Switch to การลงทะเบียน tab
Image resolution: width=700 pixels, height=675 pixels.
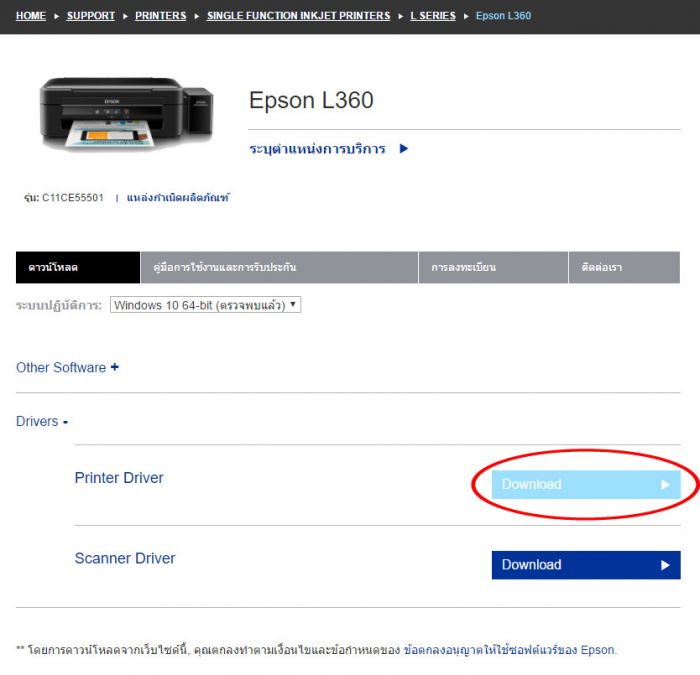coord(493,267)
